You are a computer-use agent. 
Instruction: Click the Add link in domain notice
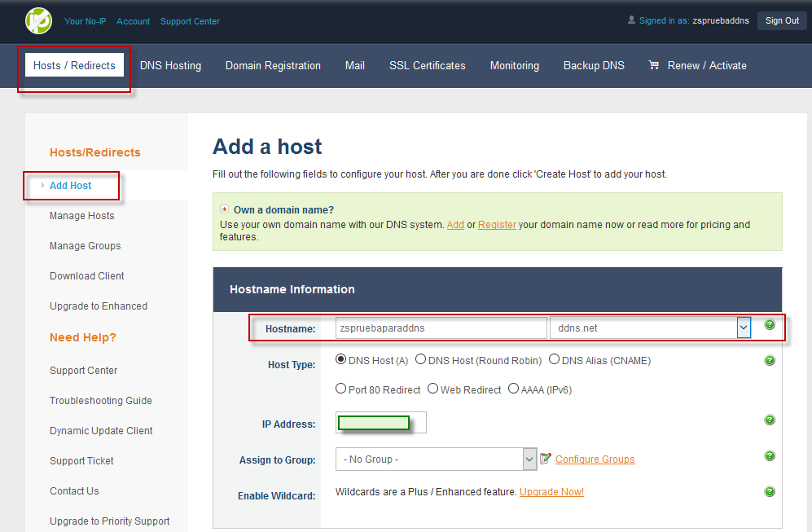(455, 224)
